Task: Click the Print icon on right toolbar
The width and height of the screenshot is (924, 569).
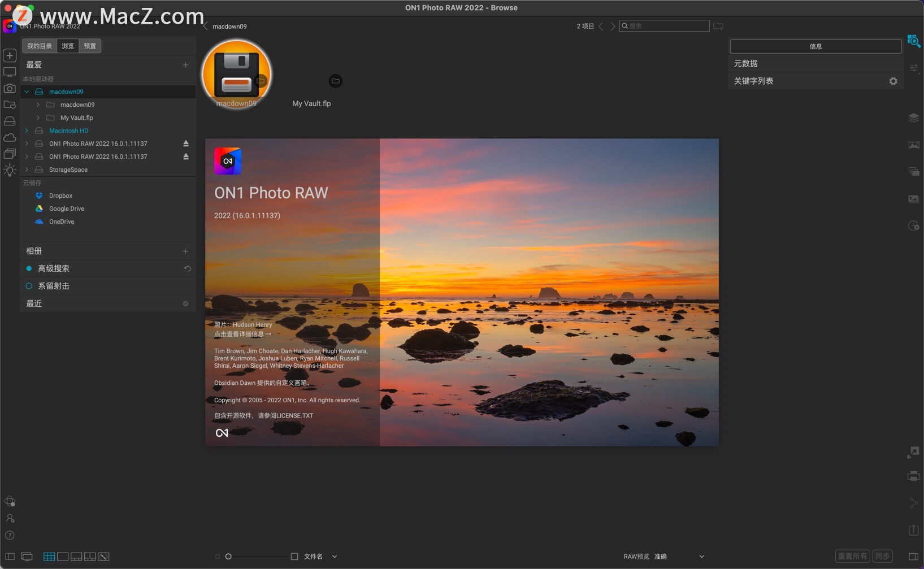Action: (x=913, y=476)
